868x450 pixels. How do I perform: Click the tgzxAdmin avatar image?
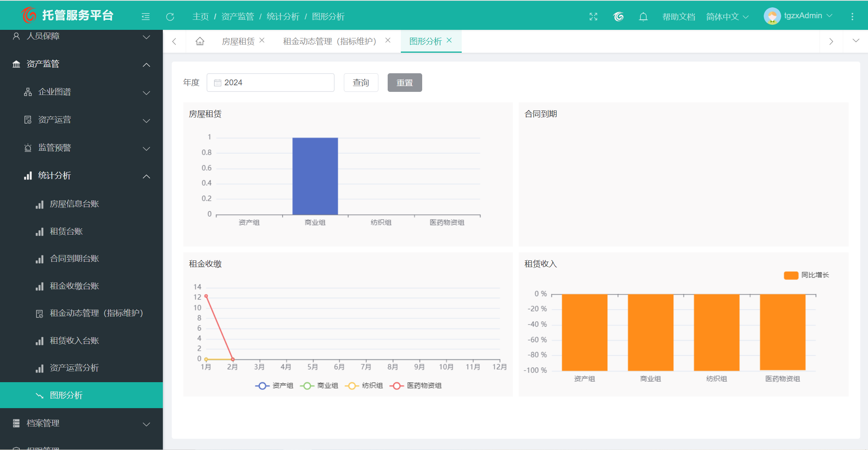[772, 16]
